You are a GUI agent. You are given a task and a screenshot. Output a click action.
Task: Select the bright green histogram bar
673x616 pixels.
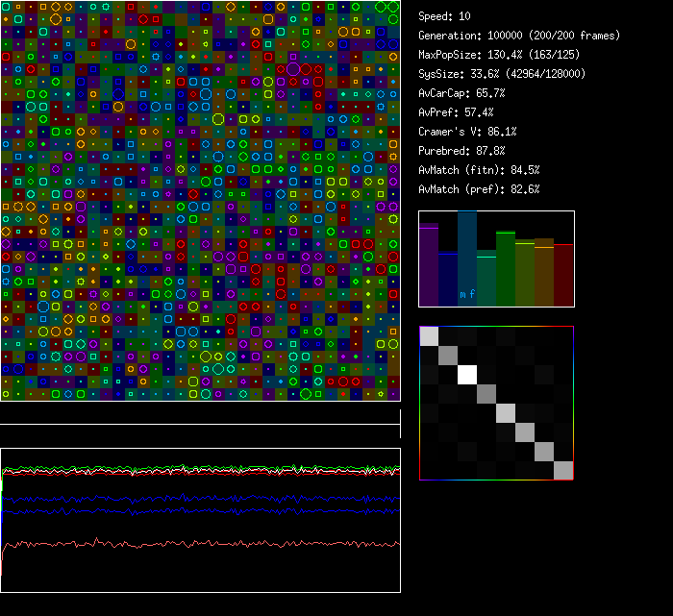point(506,268)
